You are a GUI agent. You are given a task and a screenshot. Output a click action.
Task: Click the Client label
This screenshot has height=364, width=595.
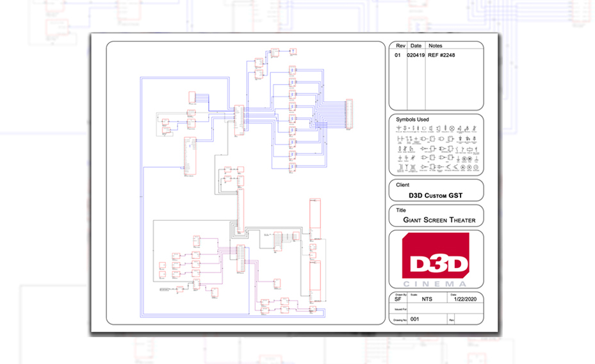pyautogui.click(x=403, y=185)
